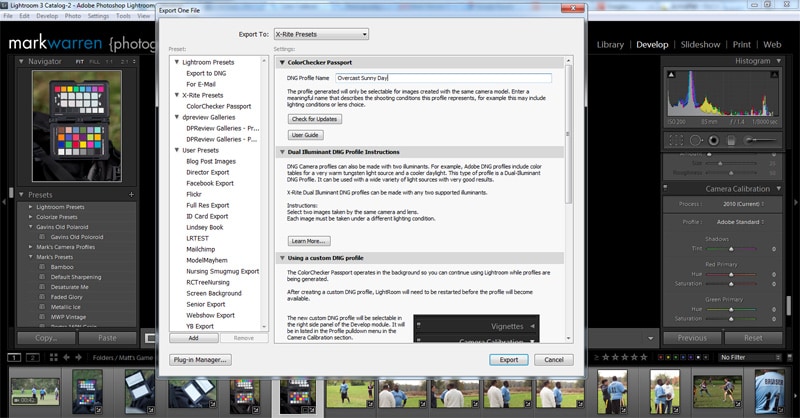The width and height of the screenshot is (800, 418).
Task: Switch to Grid view icon in filmstrip bar
Action: pyautogui.click(x=54, y=357)
